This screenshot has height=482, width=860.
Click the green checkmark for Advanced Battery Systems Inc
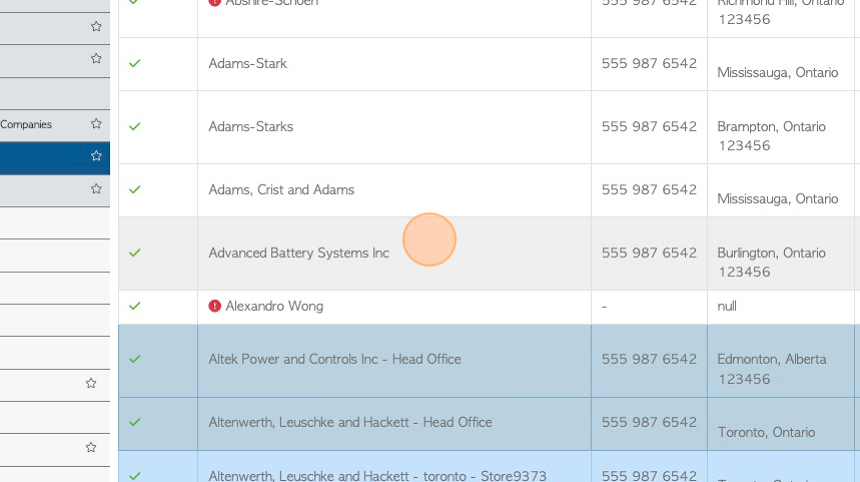point(134,253)
